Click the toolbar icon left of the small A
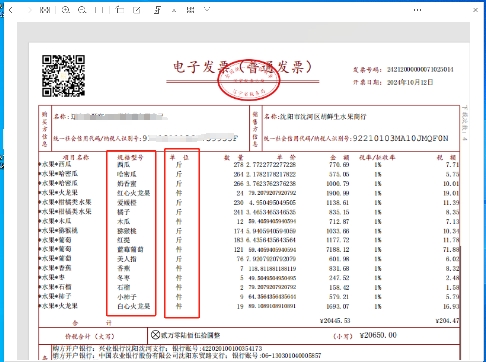 coord(158,10)
